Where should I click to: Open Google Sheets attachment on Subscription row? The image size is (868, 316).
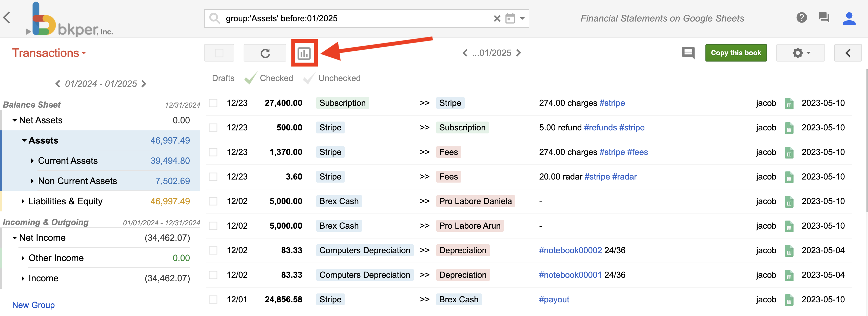[789, 103]
